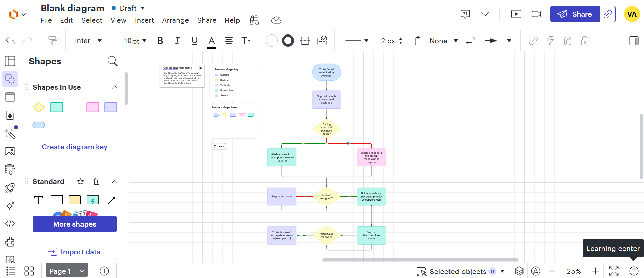Open the text alignment options
The width and height of the screenshot is (644, 278).
229,41
